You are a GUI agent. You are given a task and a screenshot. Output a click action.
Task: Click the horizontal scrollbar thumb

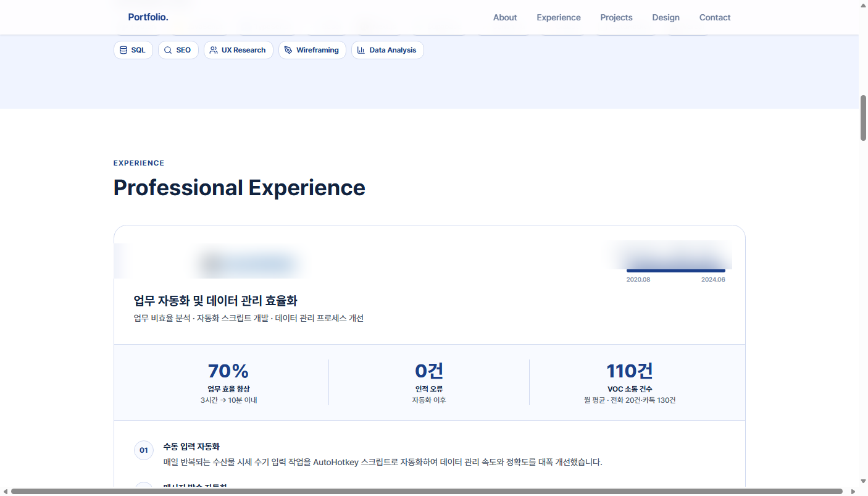(x=427, y=492)
